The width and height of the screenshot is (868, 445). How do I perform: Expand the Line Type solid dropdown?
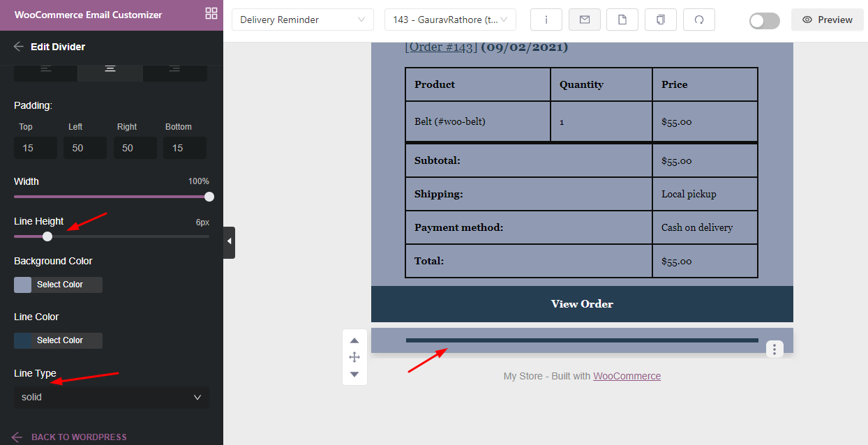[x=112, y=397]
